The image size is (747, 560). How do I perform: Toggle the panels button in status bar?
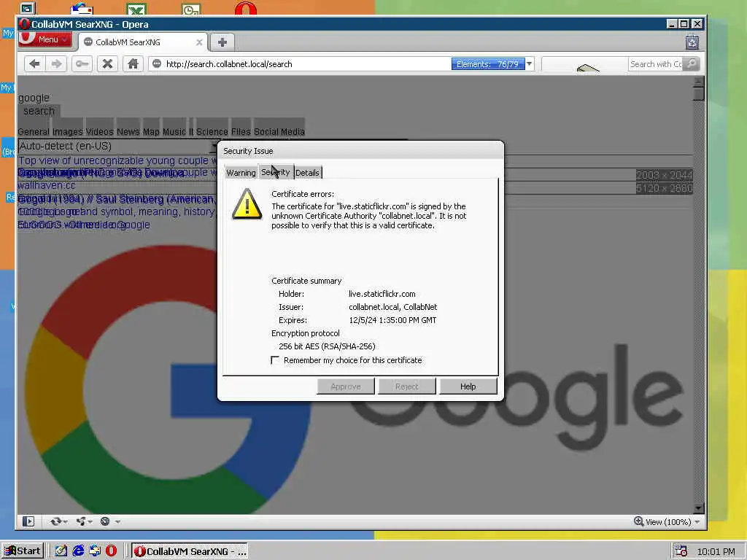28,521
